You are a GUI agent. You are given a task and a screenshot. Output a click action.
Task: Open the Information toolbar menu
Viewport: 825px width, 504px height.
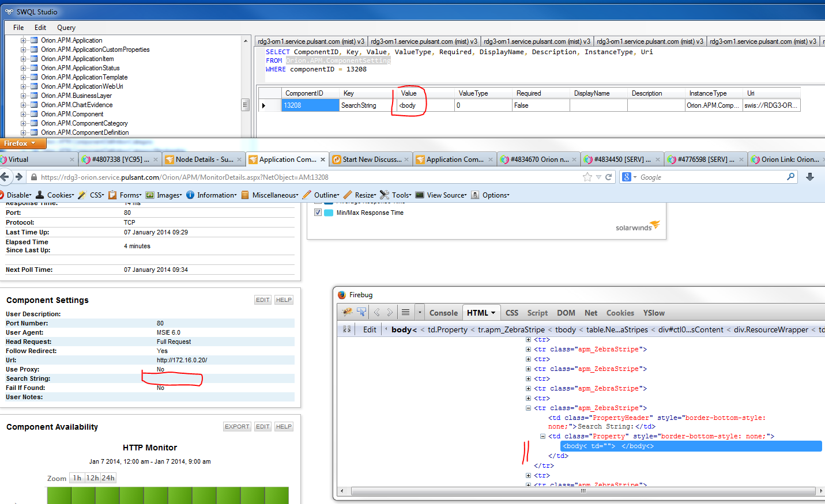click(x=212, y=195)
